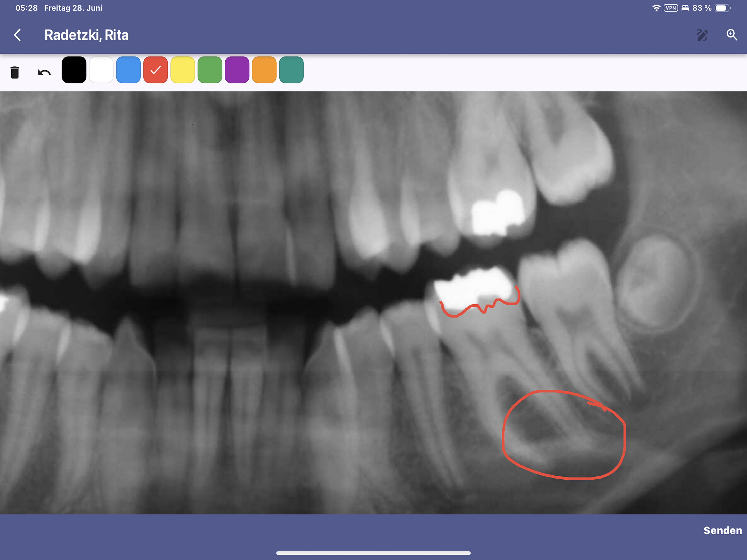Select the checked red color swatch
747x560 pixels.
(x=155, y=70)
